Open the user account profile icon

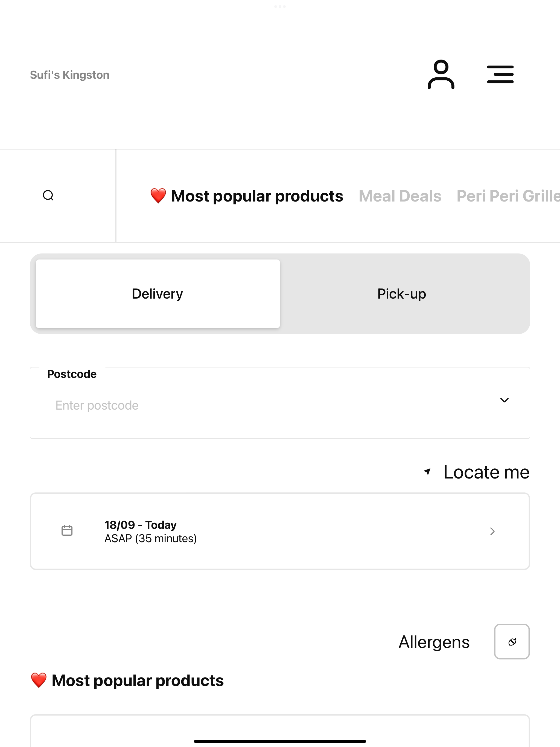[441, 74]
